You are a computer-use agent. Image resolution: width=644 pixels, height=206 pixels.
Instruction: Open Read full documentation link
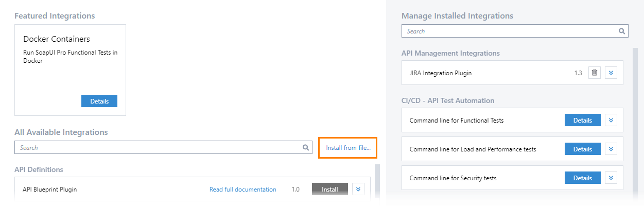click(243, 189)
